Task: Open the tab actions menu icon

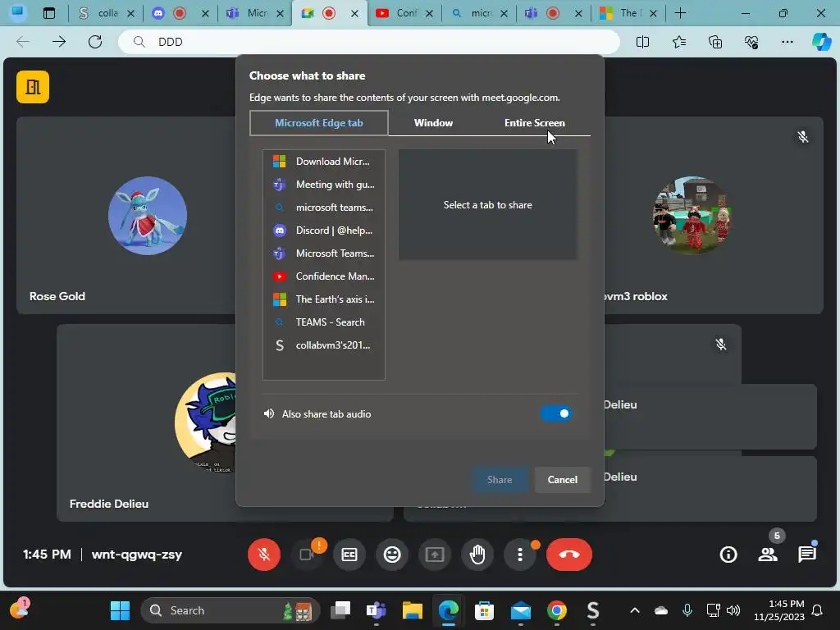Action: point(48,13)
